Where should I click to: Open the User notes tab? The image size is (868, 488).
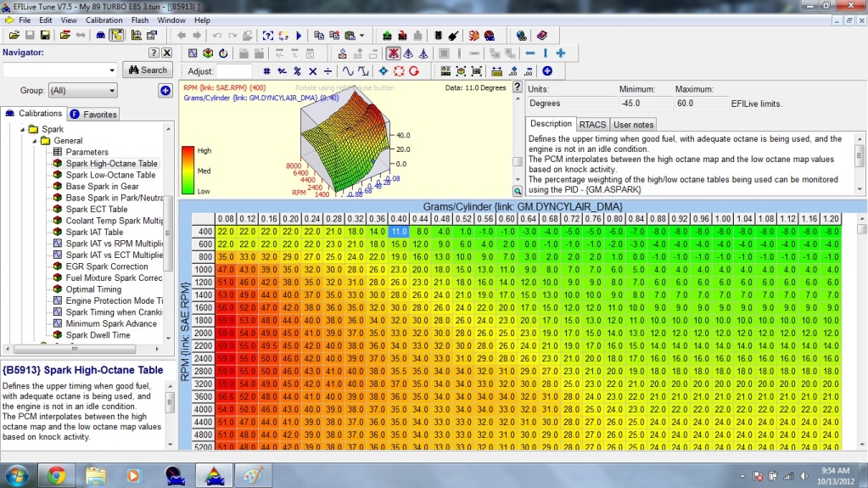click(633, 125)
